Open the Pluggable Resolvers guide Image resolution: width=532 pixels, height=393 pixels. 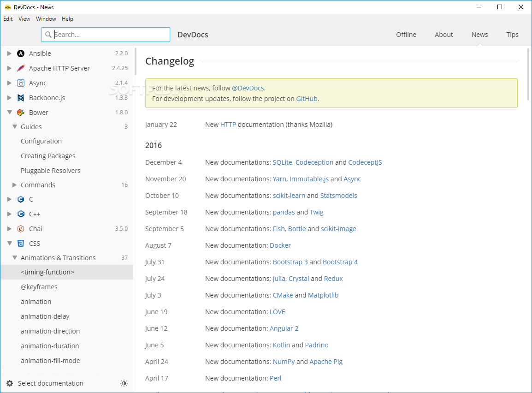point(51,171)
